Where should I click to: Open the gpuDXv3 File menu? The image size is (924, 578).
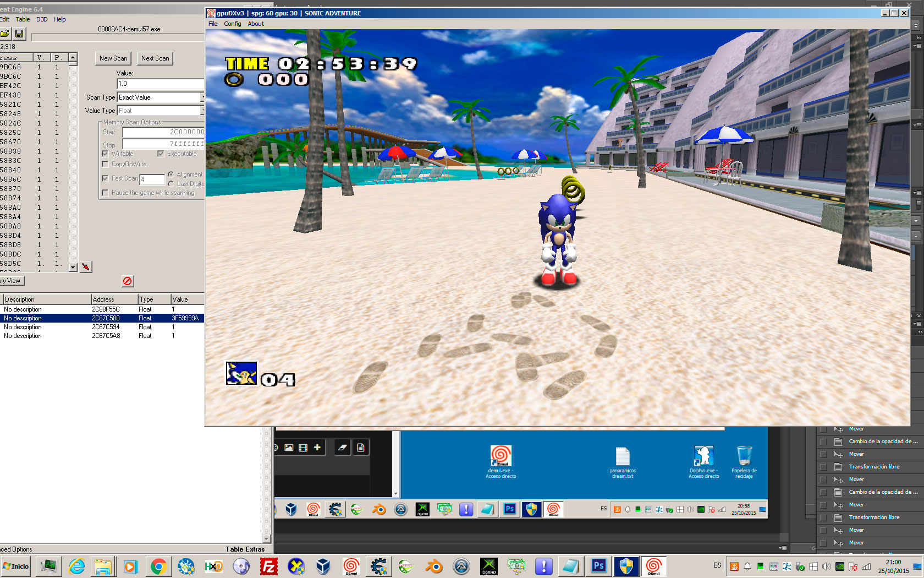[213, 24]
